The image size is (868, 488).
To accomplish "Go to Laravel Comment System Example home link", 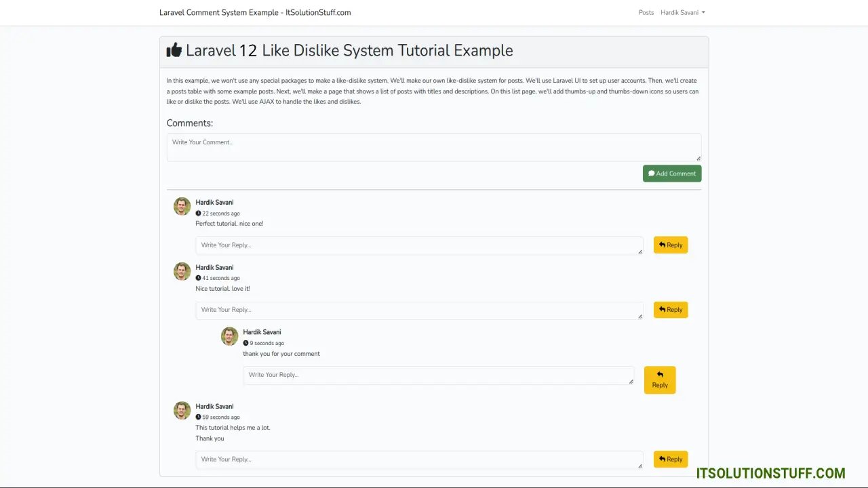I will (x=255, y=12).
